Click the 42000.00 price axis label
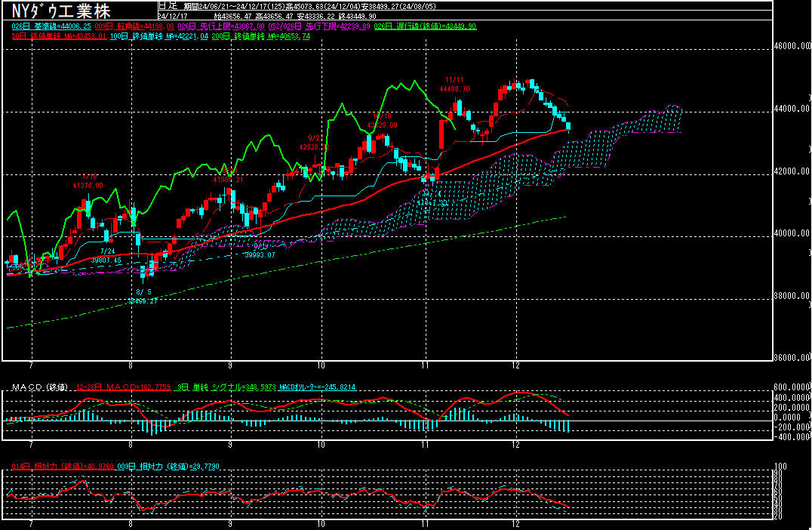812x530 pixels. pos(792,171)
